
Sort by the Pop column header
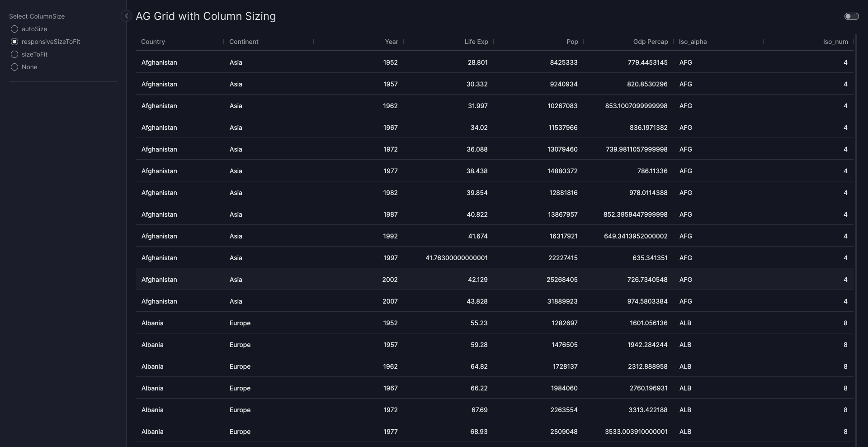572,42
